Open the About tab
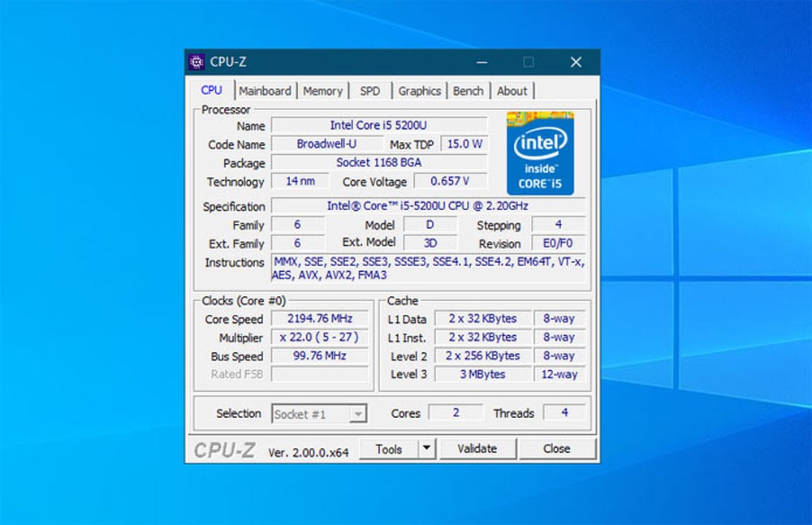 point(512,91)
